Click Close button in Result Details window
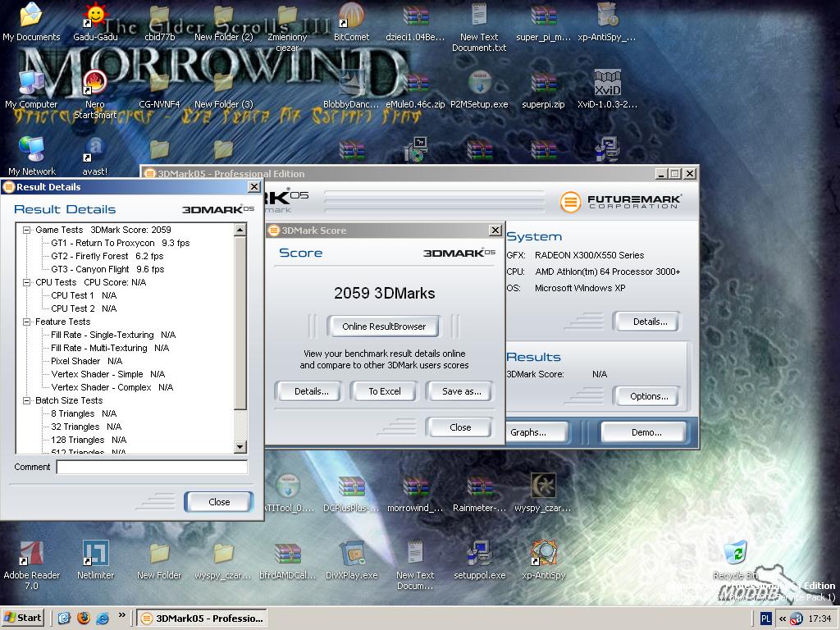This screenshot has width=840, height=630. point(218,502)
